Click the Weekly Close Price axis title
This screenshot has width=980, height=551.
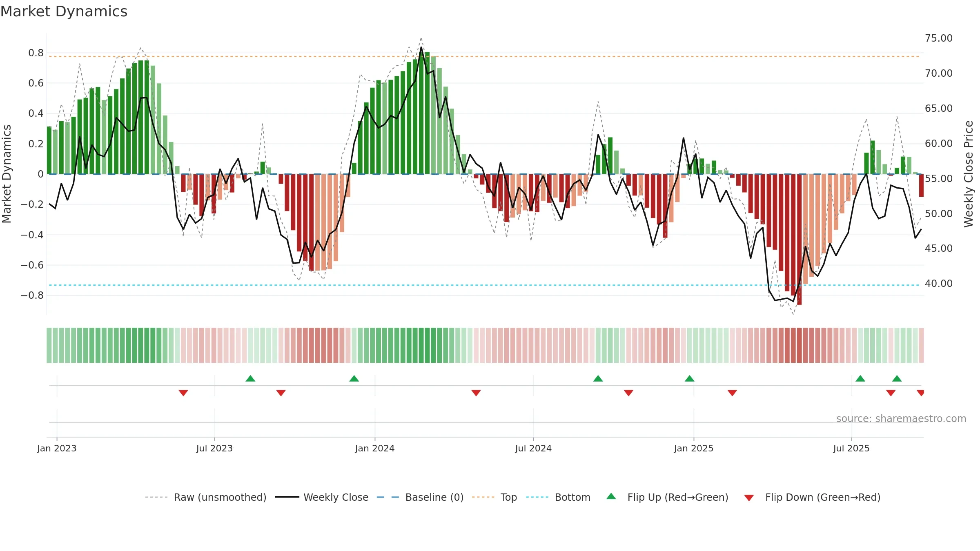pos(969,174)
